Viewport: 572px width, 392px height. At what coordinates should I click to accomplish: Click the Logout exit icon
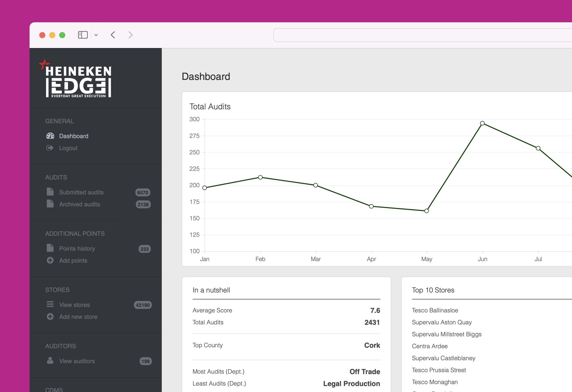pos(50,148)
